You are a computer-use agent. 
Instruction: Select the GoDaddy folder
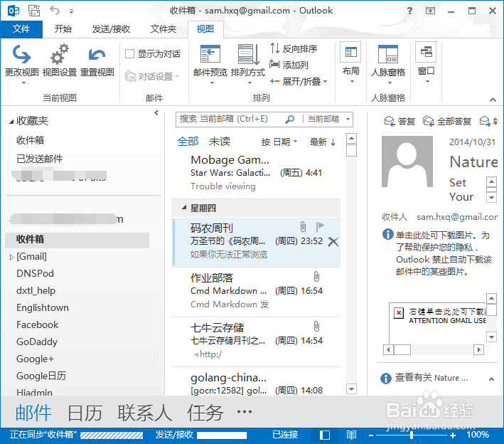tap(37, 342)
